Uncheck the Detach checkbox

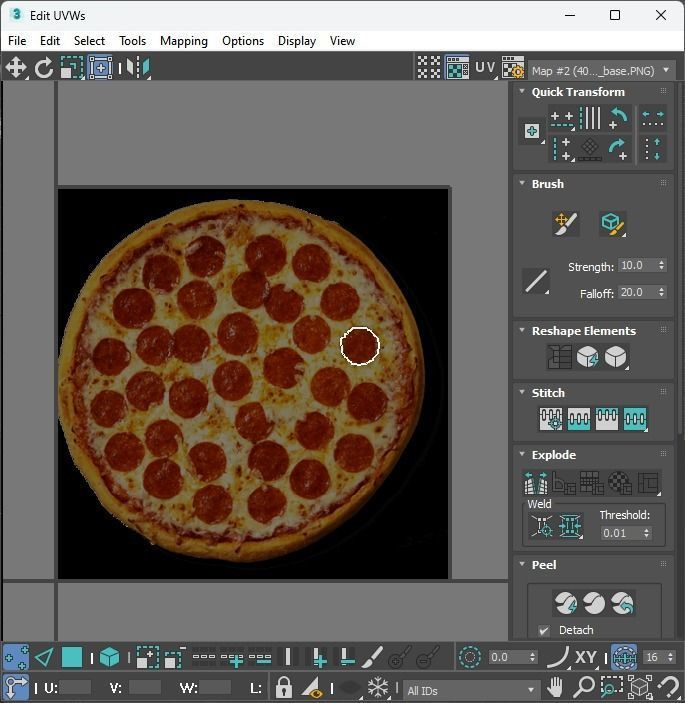[x=544, y=630]
